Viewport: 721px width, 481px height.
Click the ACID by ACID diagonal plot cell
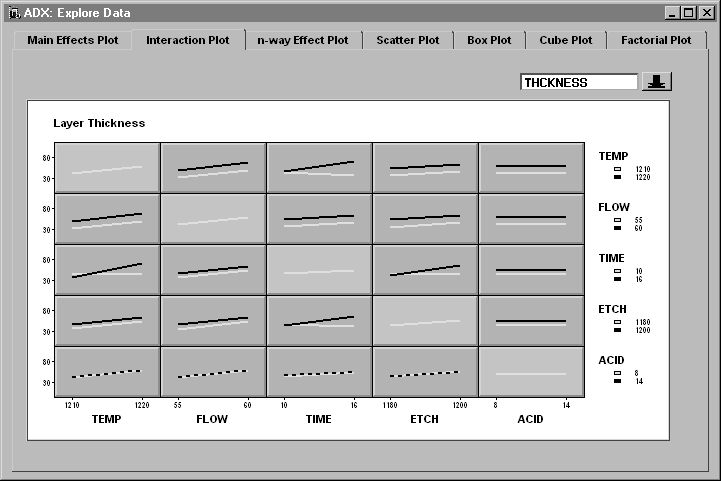coord(531,372)
